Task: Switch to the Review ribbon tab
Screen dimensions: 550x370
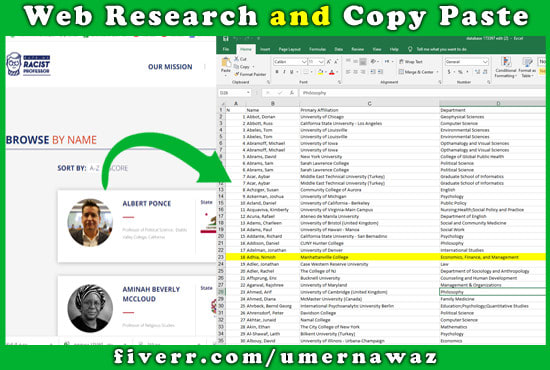Action: [357, 49]
